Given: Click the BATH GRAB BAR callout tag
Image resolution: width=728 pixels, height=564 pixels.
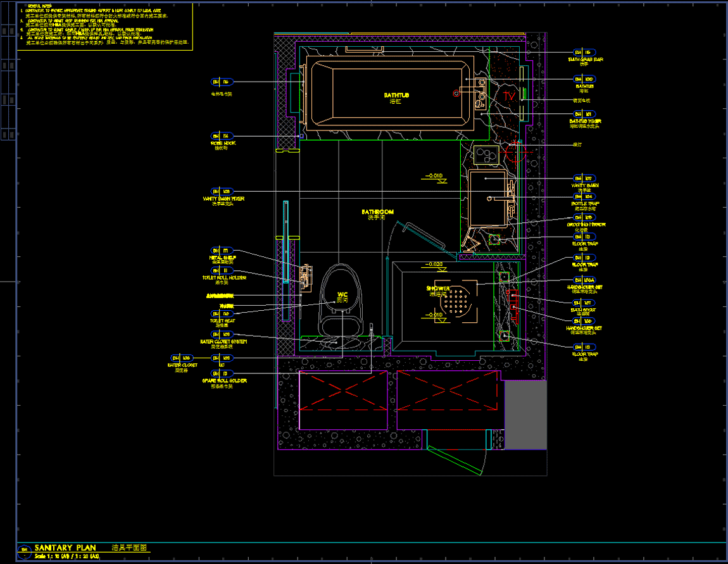Looking at the screenshot, I should pyautogui.click(x=583, y=53).
